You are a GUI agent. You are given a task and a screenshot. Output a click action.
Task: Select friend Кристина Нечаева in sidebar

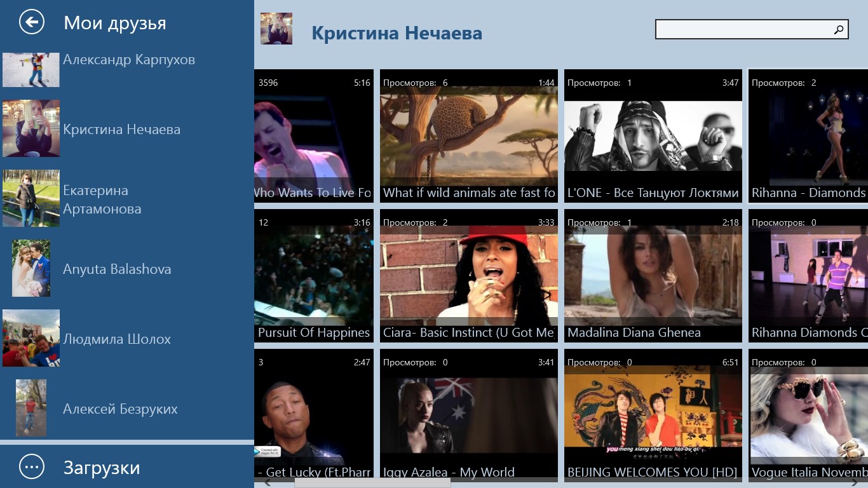point(127,128)
